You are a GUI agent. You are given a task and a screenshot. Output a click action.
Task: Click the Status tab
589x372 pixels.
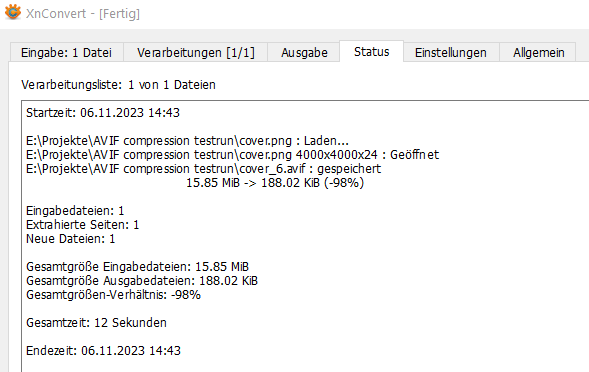tap(372, 51)
